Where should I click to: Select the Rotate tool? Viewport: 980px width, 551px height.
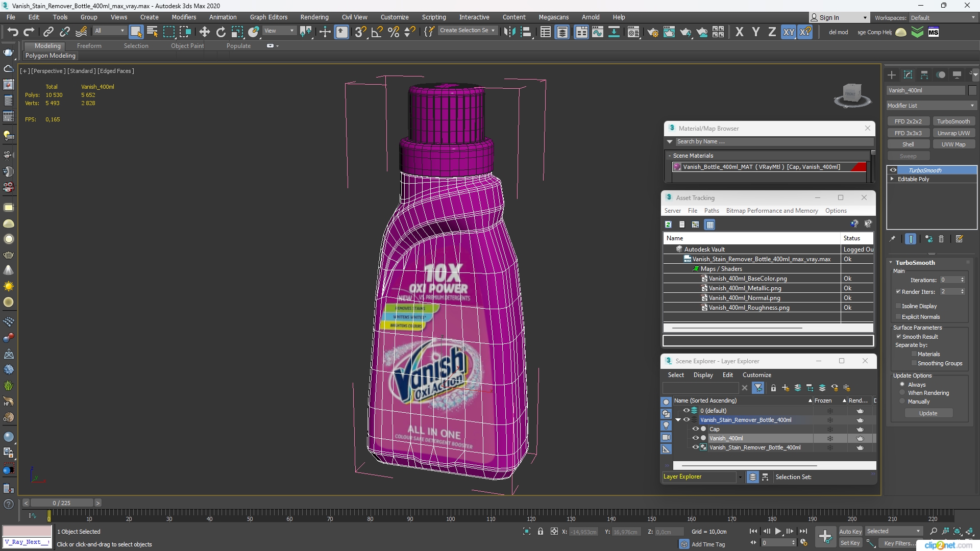tap(220, 32)
